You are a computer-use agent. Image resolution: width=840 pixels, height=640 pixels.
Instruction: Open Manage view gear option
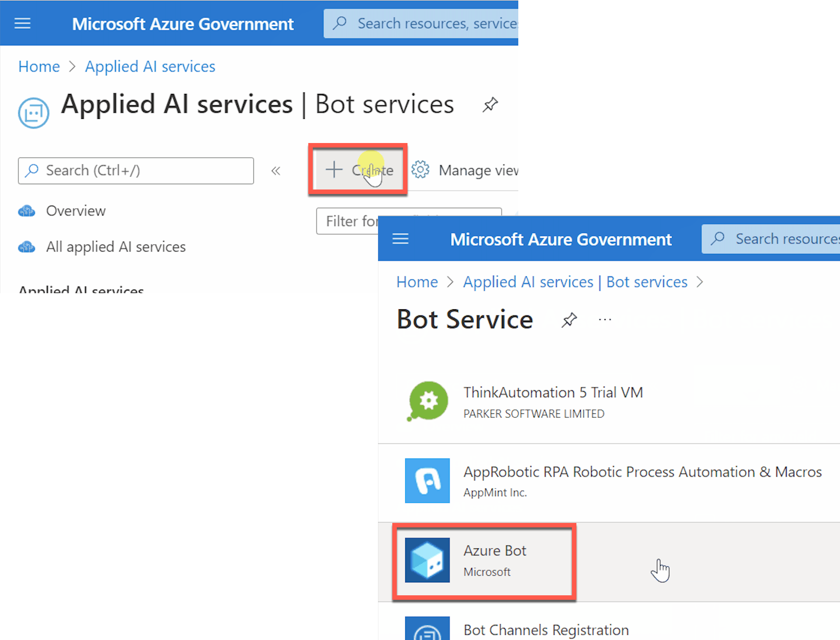pos(465,170)
